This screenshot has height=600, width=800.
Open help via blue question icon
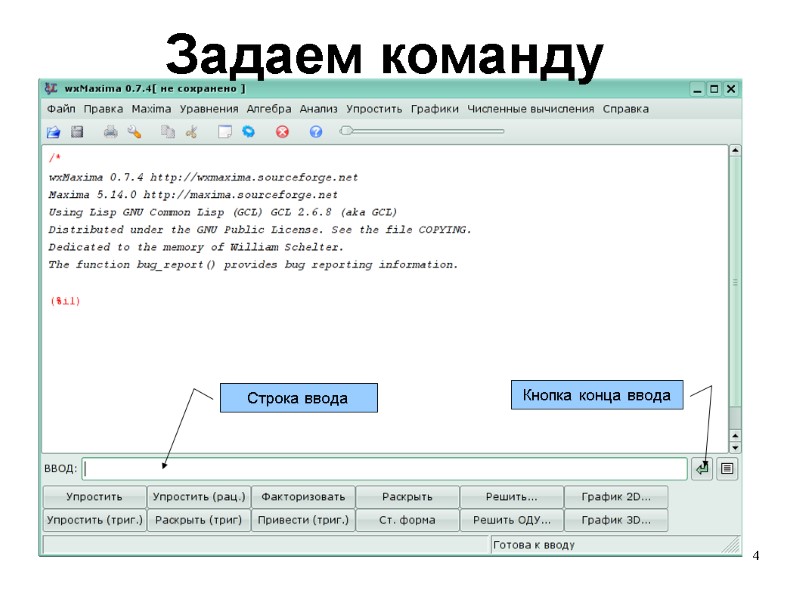[x=316, y=132]
